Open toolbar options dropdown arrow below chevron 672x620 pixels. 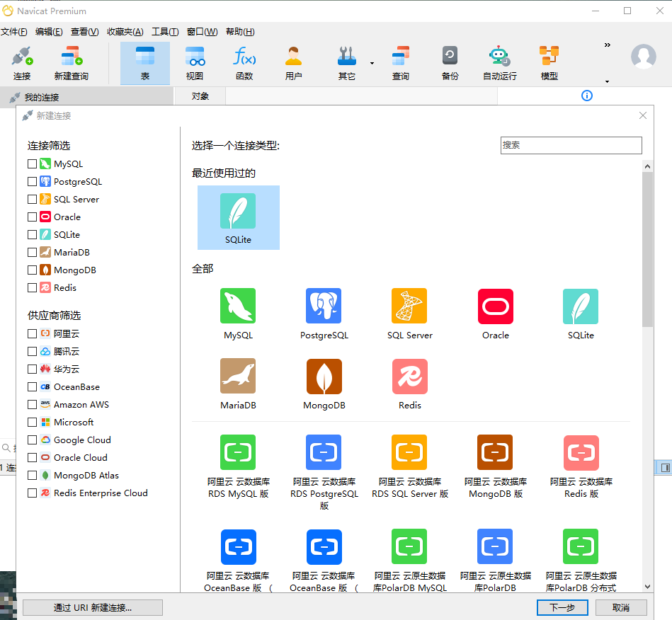coord(608,81)
